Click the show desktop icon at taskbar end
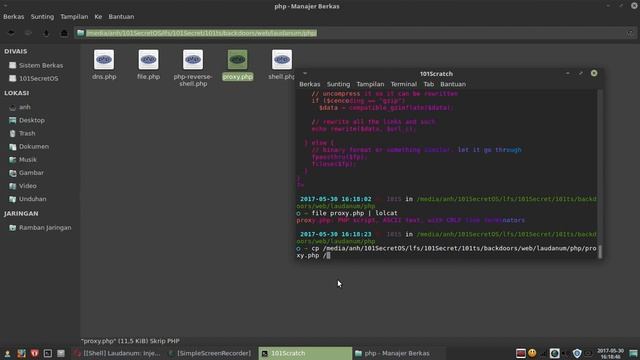Viewport: 640px width, 360px height. click(633, 353)
